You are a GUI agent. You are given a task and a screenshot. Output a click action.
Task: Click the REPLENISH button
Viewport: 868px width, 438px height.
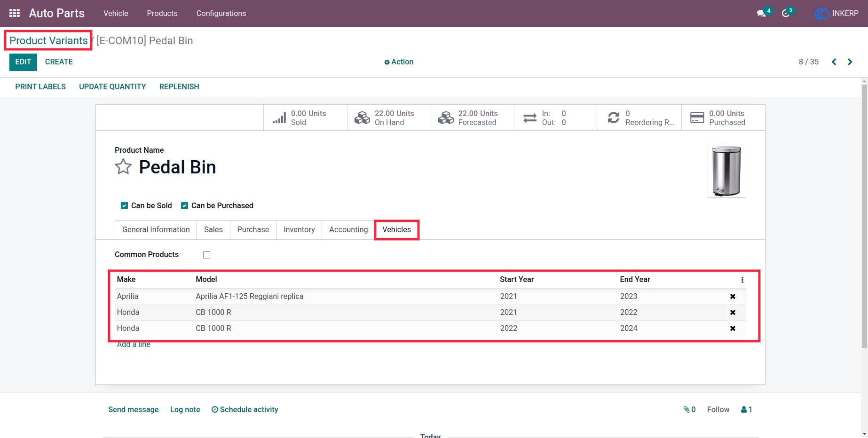pyautogui.click(x=179, y=86)
